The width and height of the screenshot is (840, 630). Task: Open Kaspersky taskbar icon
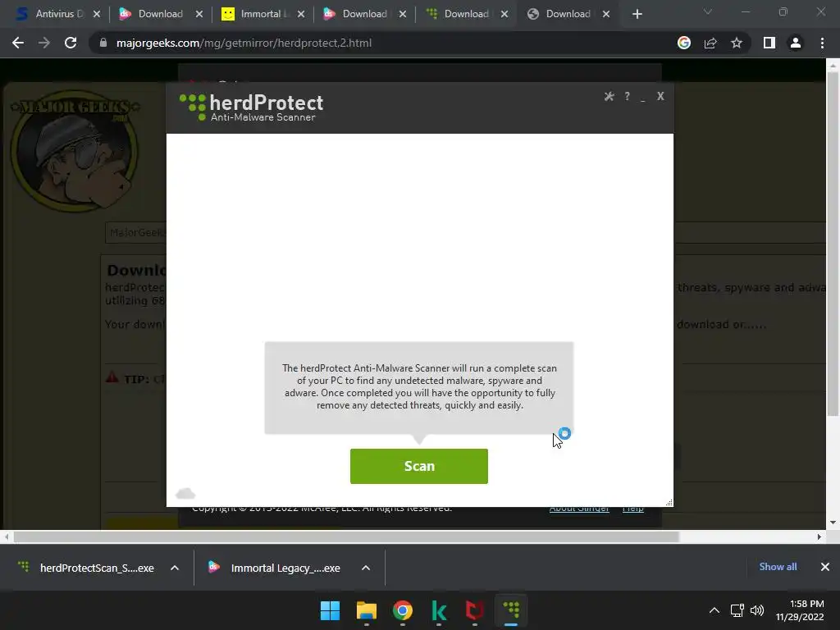(439, 610)
